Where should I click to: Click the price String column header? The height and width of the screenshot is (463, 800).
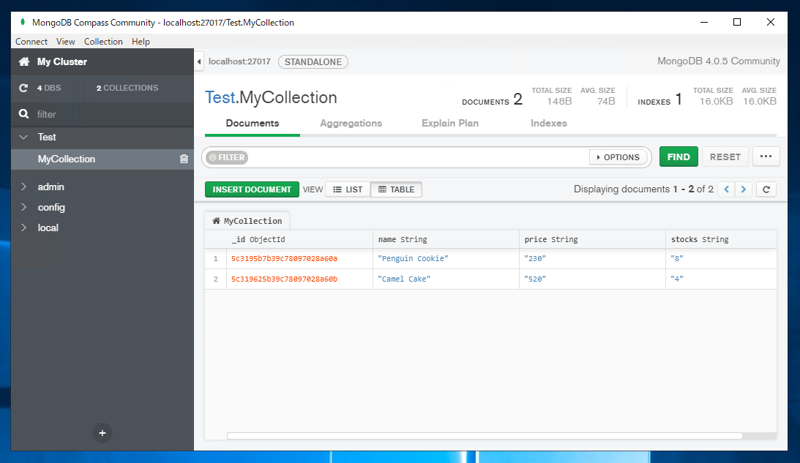(592, 239)
